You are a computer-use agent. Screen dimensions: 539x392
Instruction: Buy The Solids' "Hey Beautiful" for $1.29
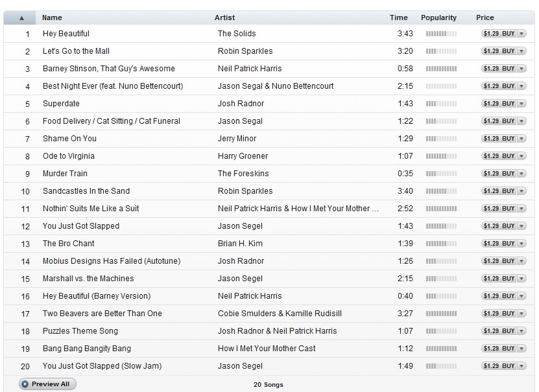click(x=498, y=34)
